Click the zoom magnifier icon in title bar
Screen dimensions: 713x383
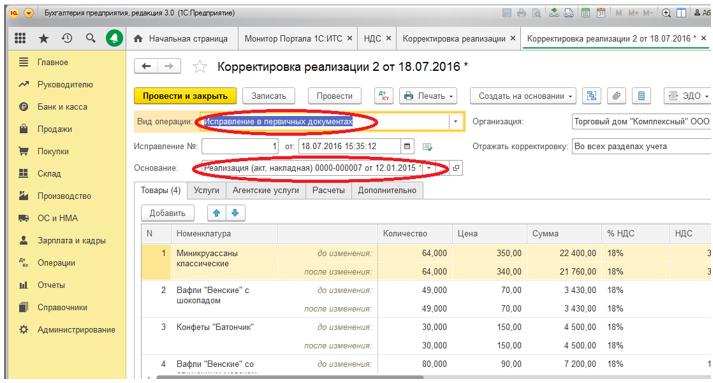point(666,13)
